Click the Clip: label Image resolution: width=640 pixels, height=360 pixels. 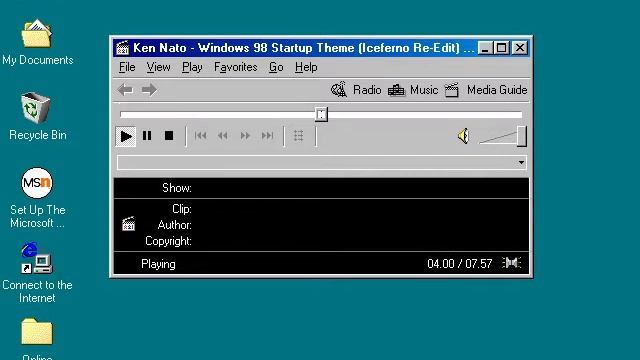click(x=182, y=209)
